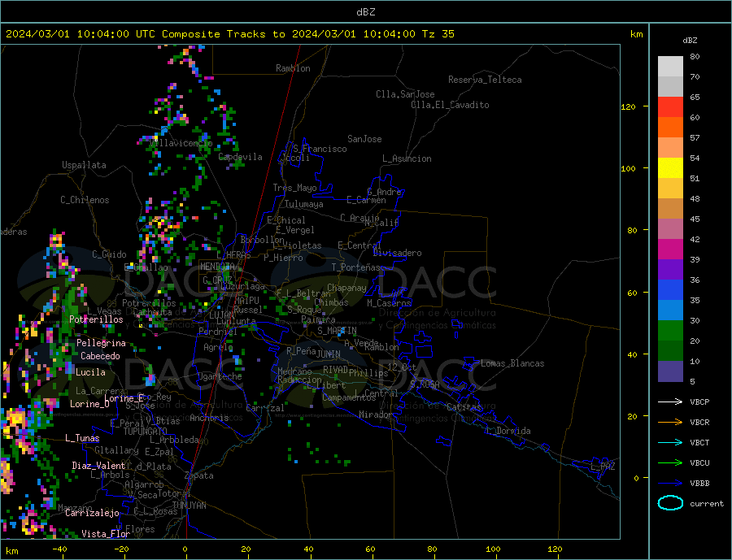Viewport: 732px width, 560px height.
Task: Click the Anchoris label
Action: (209, 418)
